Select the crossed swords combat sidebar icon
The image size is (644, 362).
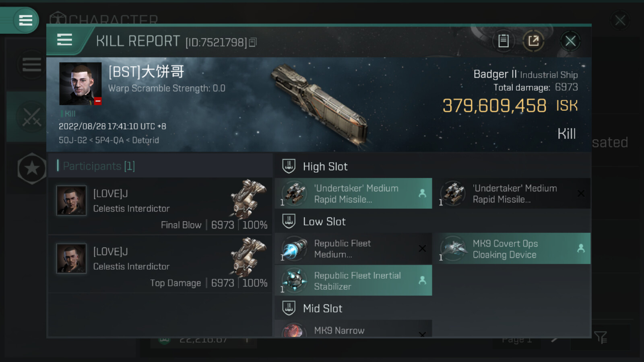click(x=31, y=117)
